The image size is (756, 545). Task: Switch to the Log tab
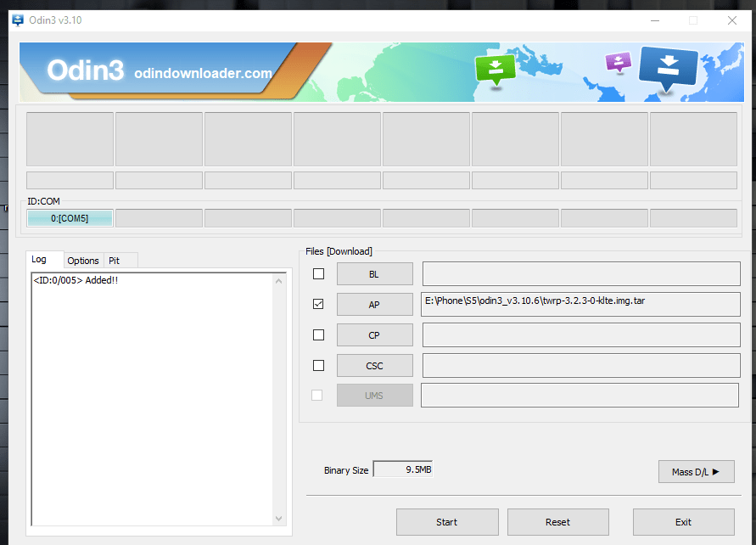coord(39,260)
